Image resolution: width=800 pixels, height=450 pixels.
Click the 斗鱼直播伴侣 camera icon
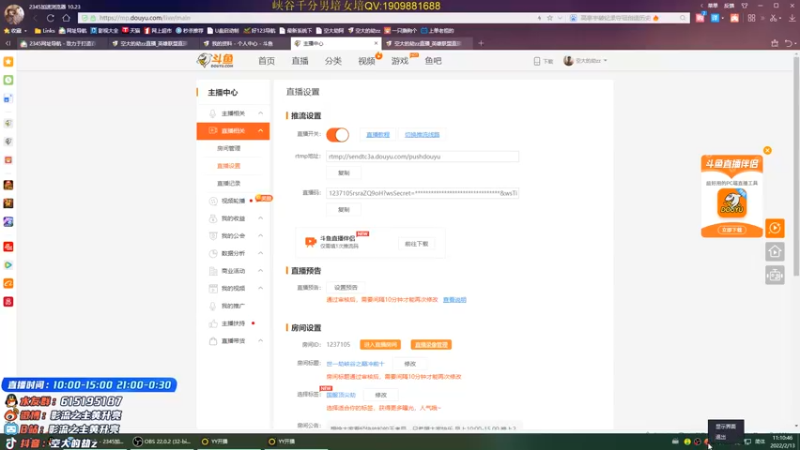(x=310, y=242)
